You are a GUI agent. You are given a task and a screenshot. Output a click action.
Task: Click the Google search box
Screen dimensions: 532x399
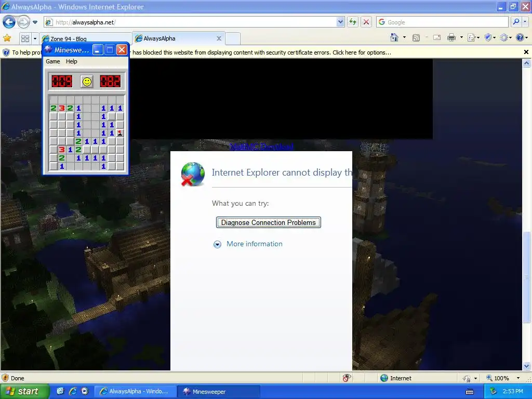pos(442,22)
